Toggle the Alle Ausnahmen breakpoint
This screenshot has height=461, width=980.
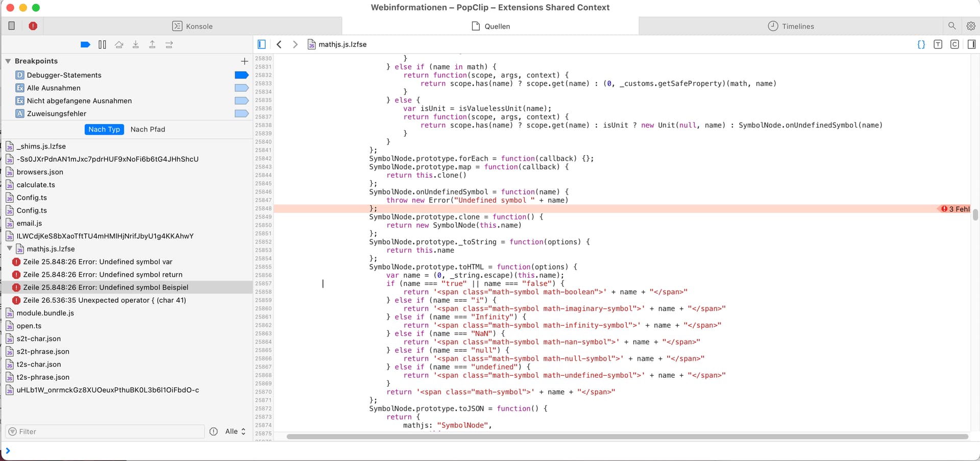tap(241, 88)
